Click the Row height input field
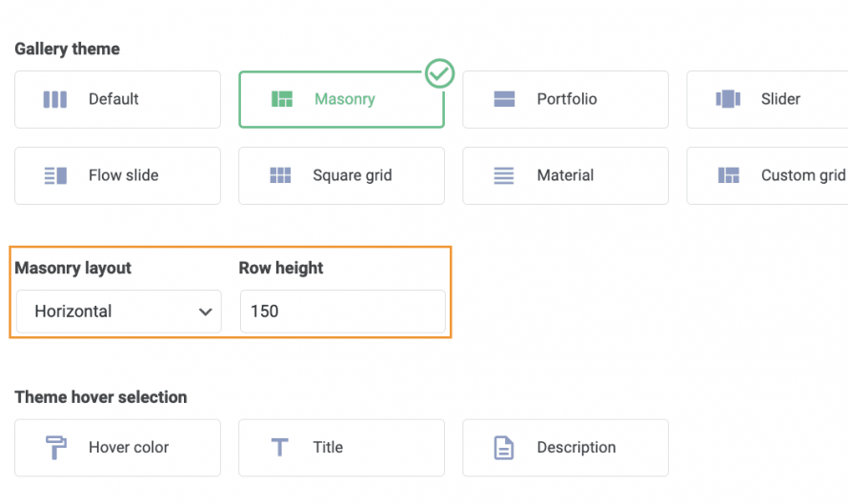Image resolution: width=848 pixels, height=504 pixels. (x=342, y=312)
